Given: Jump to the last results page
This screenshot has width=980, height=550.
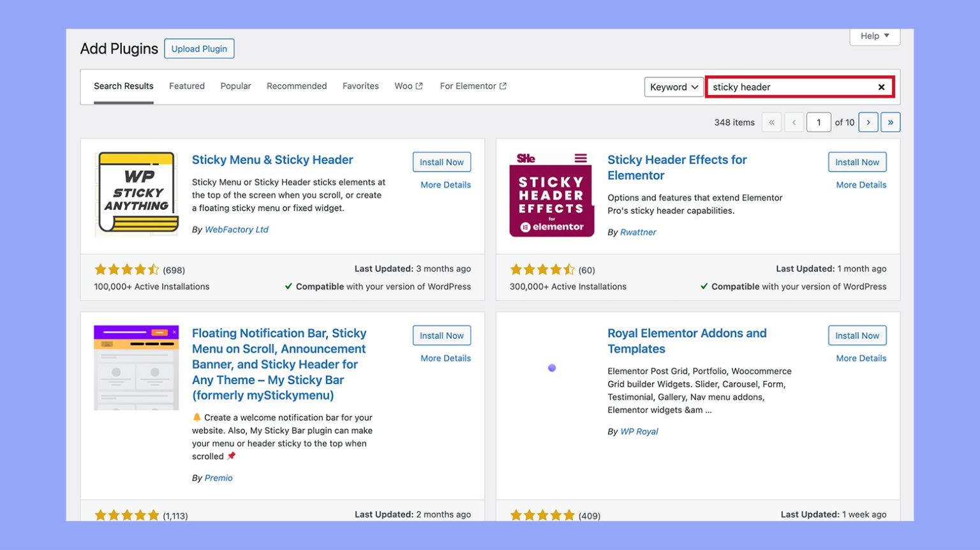Looking at the screenshot, I should coord(891,122).
